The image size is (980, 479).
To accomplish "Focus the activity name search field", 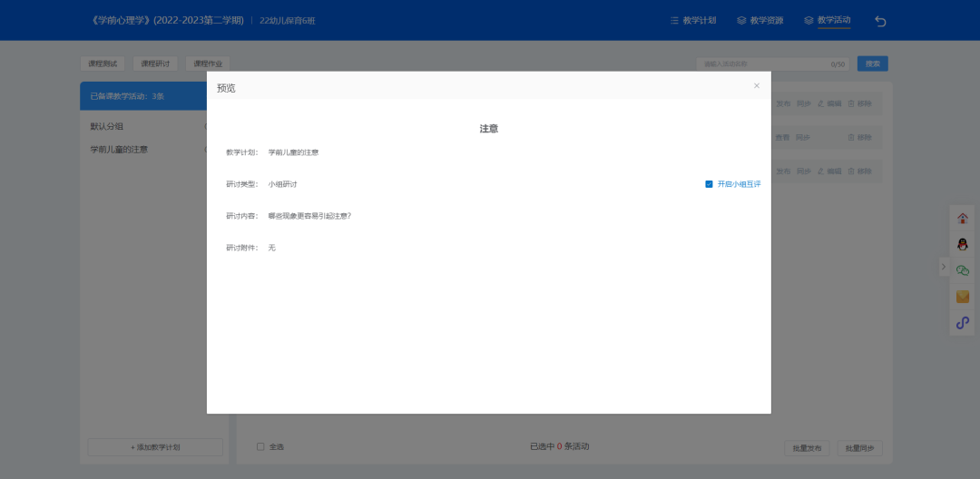I will click(772, 64).
